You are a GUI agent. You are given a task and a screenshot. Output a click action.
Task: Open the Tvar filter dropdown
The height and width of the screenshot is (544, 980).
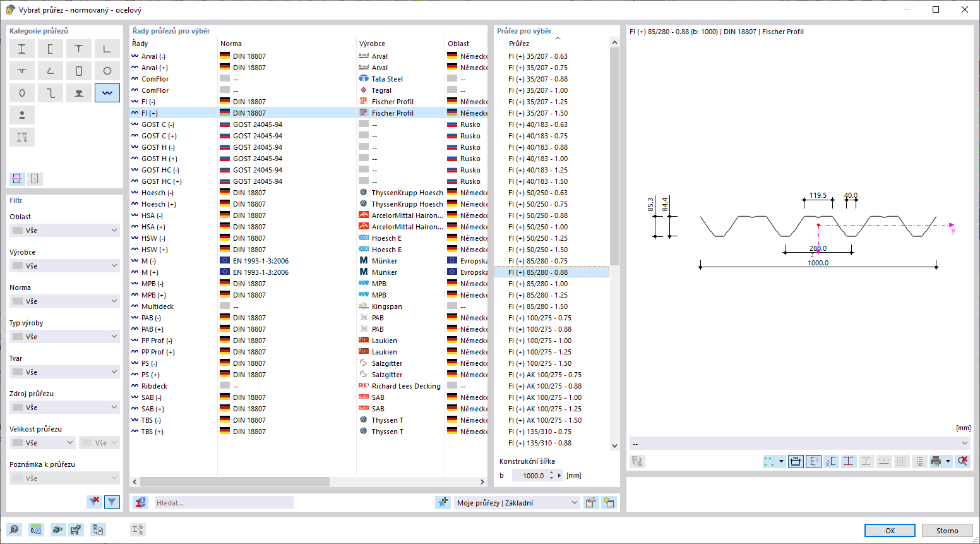[64, 372]
